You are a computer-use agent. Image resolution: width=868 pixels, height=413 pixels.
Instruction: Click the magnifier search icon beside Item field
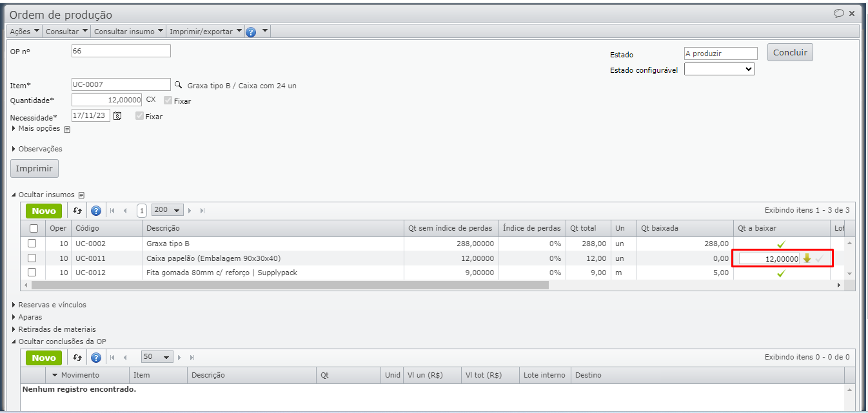point(179,84)
